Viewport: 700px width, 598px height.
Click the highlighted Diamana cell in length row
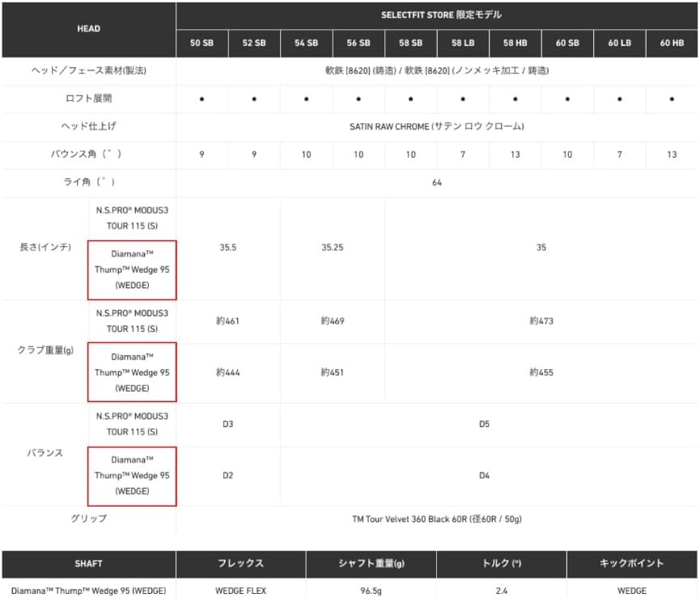132,270
